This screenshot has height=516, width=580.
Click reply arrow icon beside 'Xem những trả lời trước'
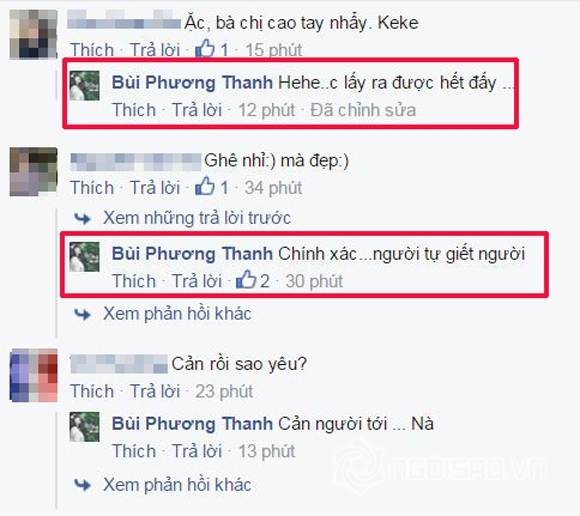[82, 219]
